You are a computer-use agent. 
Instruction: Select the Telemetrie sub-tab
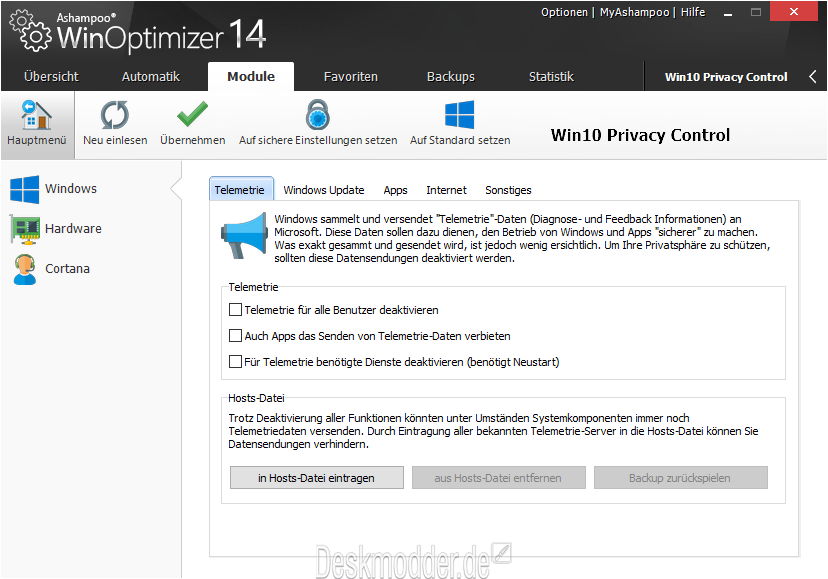[241, 189]
